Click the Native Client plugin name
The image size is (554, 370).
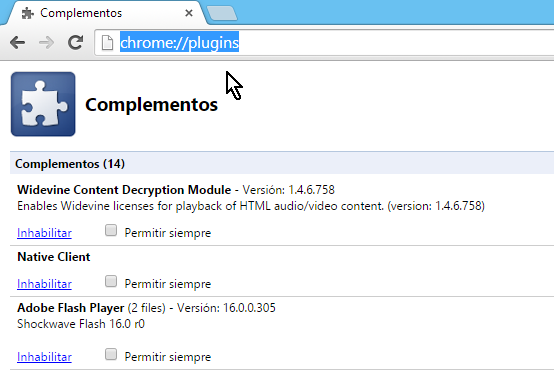click(54, 257)
